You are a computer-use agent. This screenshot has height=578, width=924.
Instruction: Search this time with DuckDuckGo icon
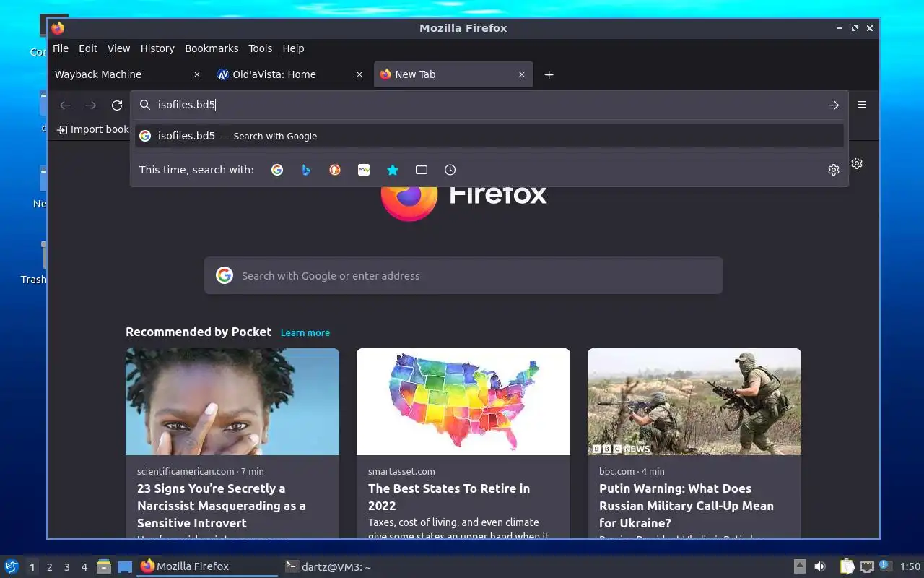click(x=335, y=170)
